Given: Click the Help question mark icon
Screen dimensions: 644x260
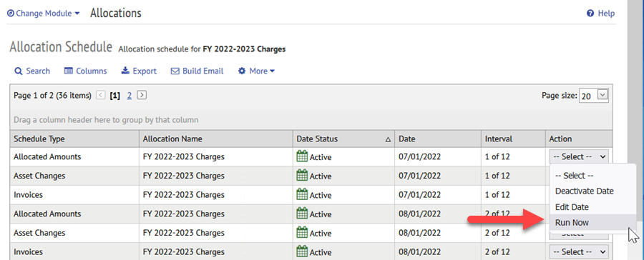Looking at the screenshot, I should pyautogui.click(x=590, y=13).
